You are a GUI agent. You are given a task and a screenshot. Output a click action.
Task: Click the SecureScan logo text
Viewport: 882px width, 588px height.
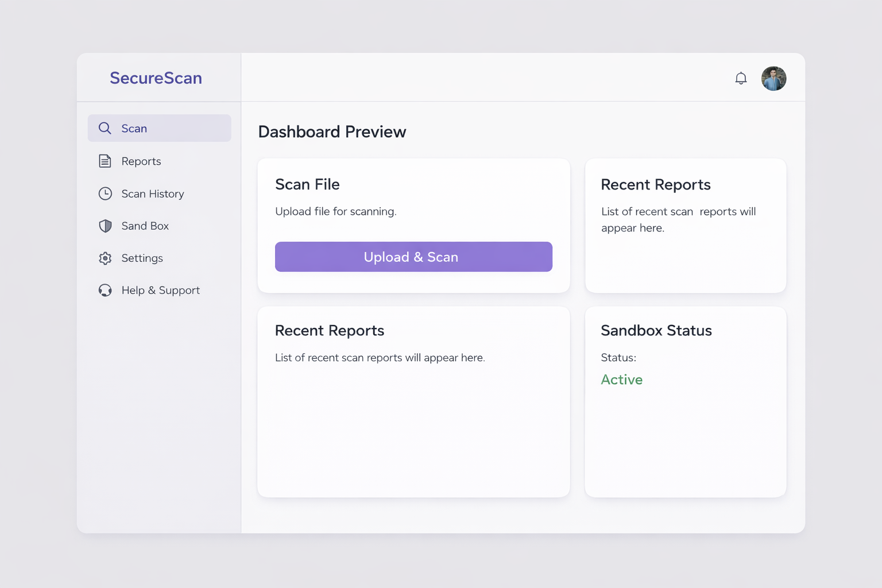click(x=156, y=78)
